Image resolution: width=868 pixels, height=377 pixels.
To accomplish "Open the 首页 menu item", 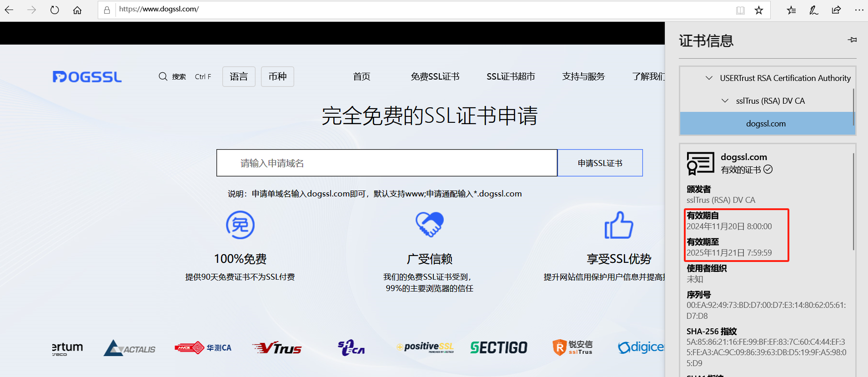I will tap(361, 76).
